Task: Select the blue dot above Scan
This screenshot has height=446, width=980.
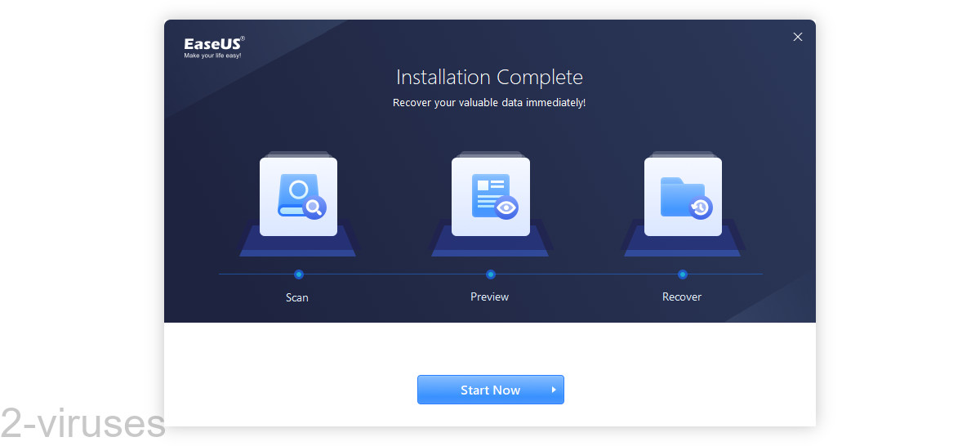Action: [x=299, y=274]
